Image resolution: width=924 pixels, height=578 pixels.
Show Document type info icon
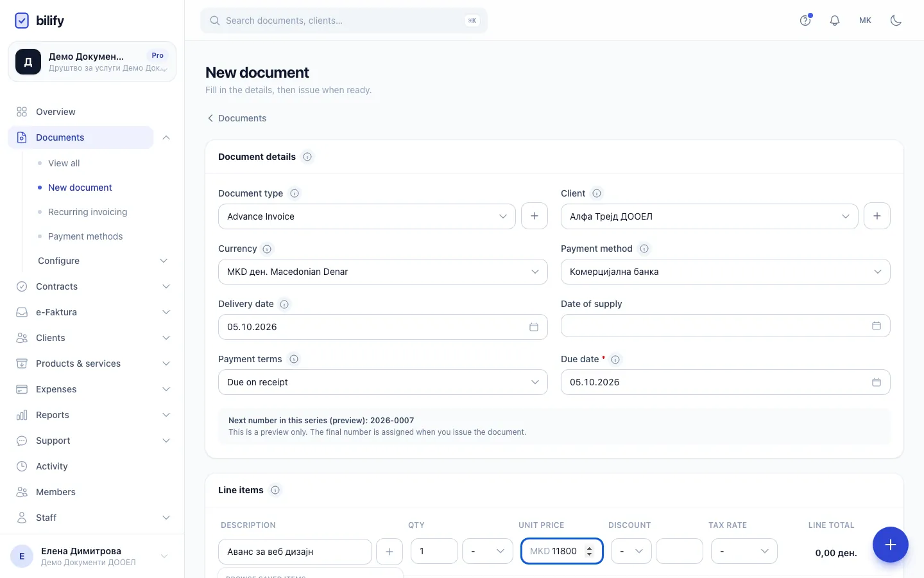[295, 193]
